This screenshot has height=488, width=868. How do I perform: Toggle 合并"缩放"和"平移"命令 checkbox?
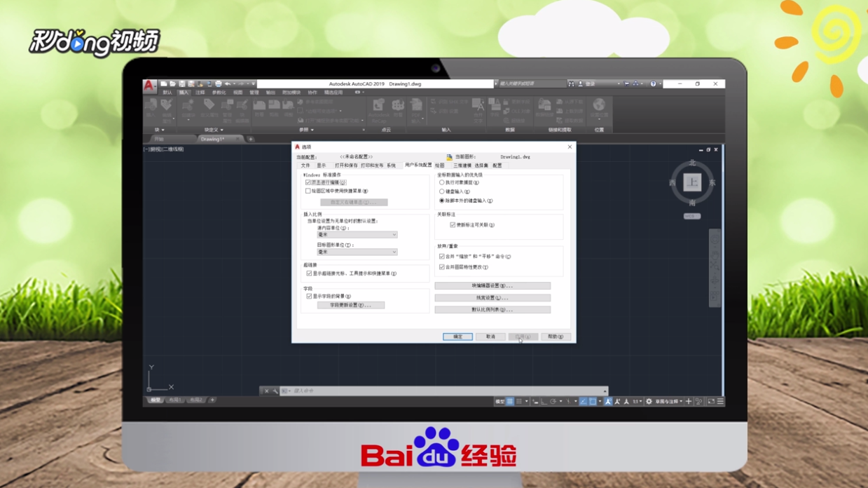tap(442, 257)
